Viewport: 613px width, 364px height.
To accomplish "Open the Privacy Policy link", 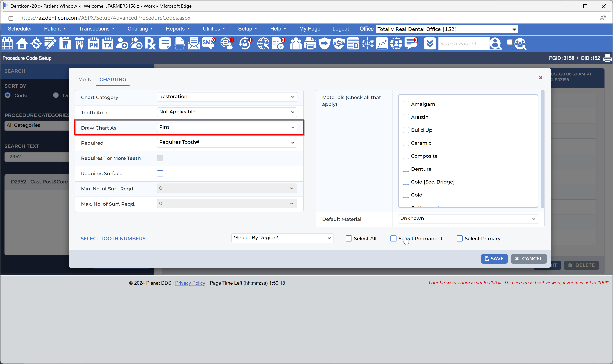I will point(190,283).
